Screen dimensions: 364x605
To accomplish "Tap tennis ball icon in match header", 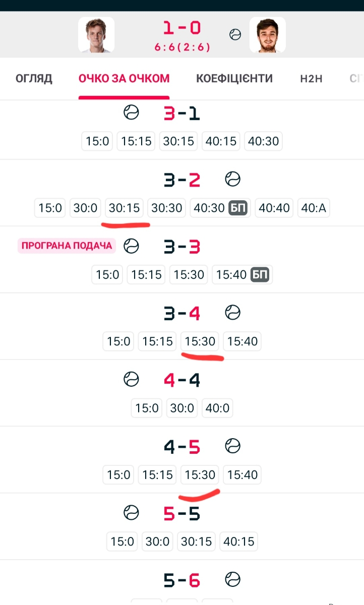I will [235, 35].
